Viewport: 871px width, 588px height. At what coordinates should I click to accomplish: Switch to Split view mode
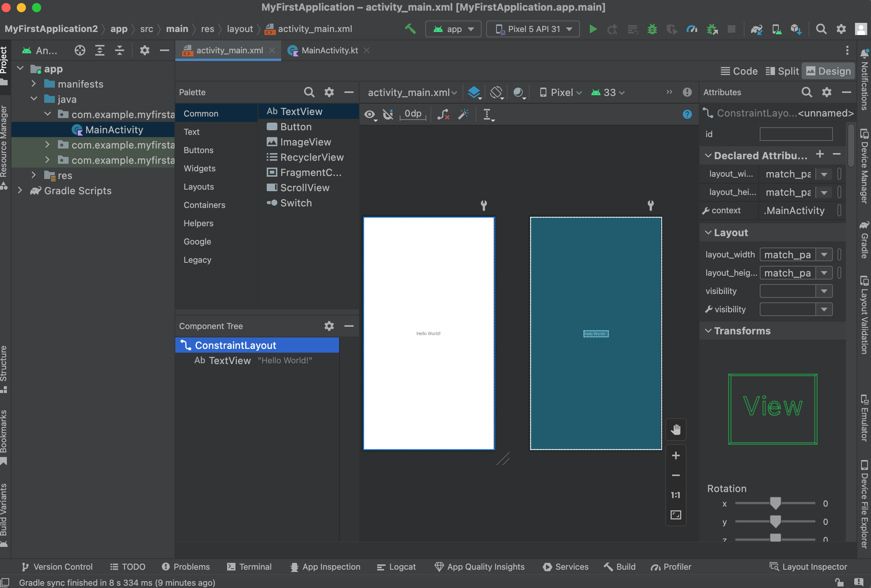tap(782, 71)
